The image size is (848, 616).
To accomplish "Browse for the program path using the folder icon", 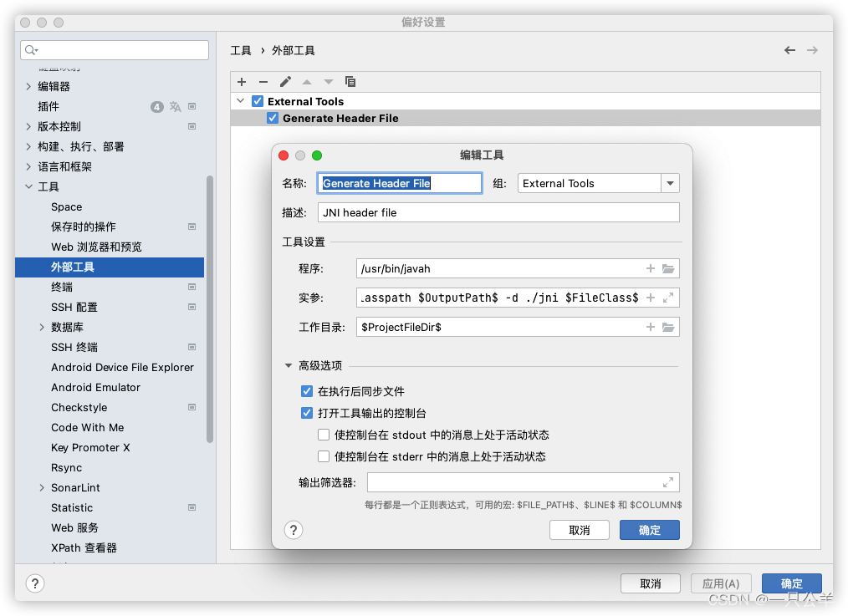I will [x=667, y=268].
